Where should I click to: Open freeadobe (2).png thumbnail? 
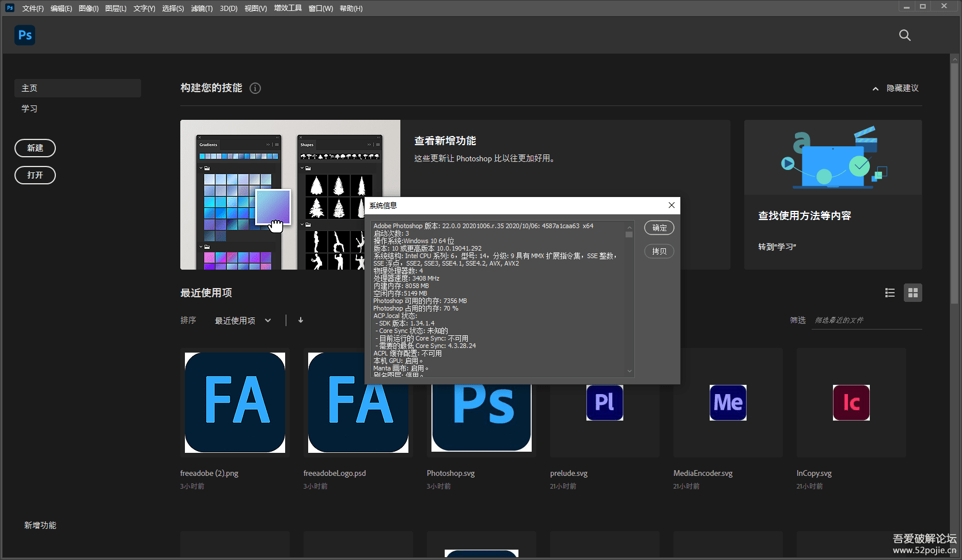tap(235, 403)
